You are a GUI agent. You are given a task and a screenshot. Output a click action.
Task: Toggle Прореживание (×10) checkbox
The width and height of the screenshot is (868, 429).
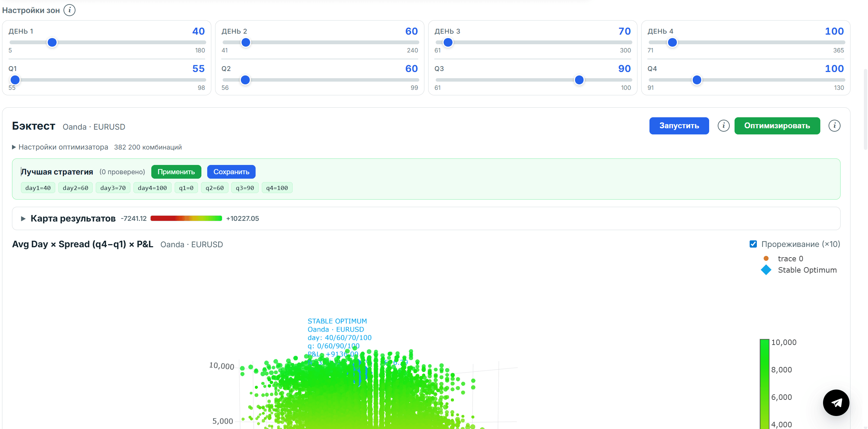[753, 244]
